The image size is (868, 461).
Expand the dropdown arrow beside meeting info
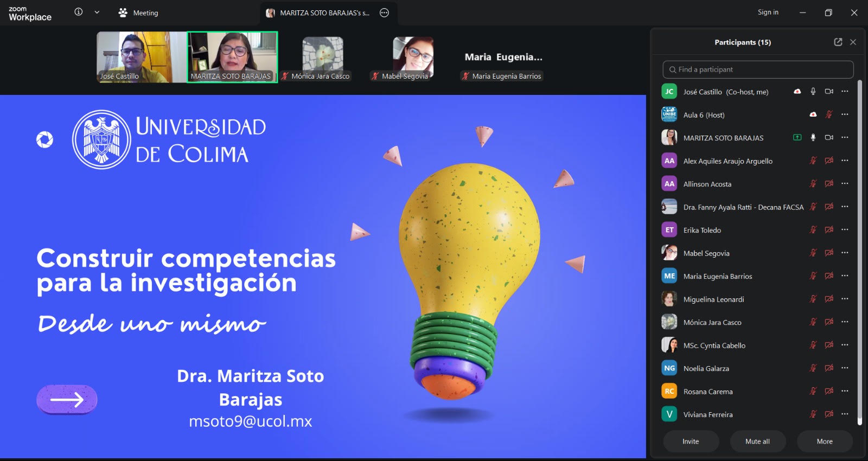[x=97, y=12]
